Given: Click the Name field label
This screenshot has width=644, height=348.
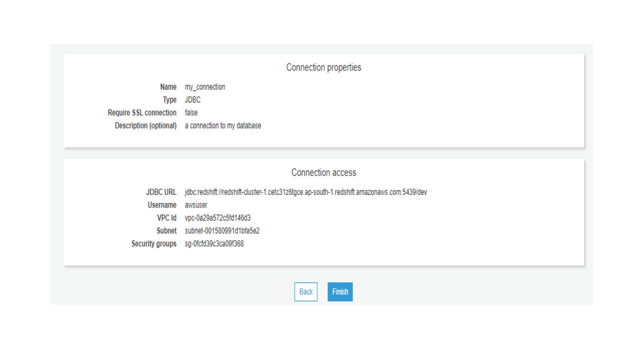Looking at the screenshot, I should pos(168,87).
